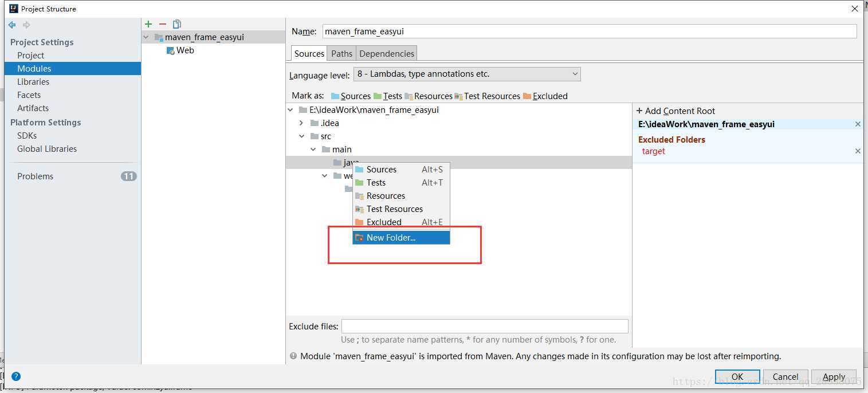This screenshot has width=868, height=393.
Task: Collapse the E:\ideaWork\maven_frame_easyui content root node
Action: pos(290,110)
